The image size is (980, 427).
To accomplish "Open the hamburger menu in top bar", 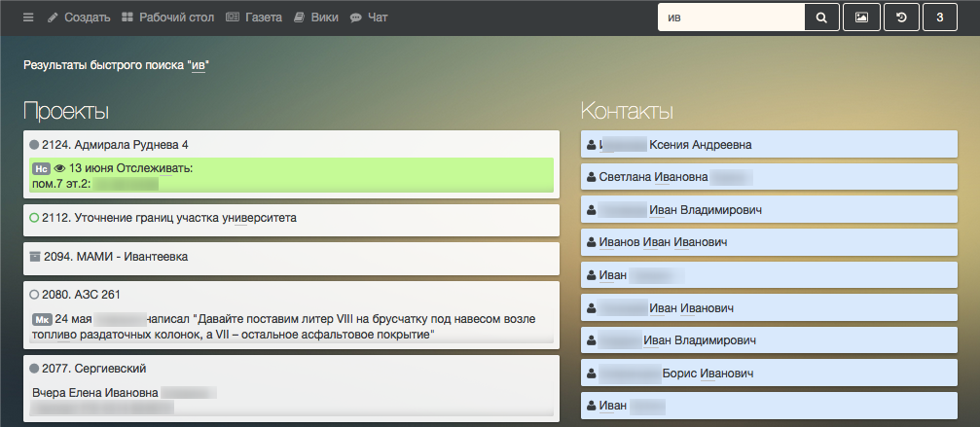I will 28,18.
